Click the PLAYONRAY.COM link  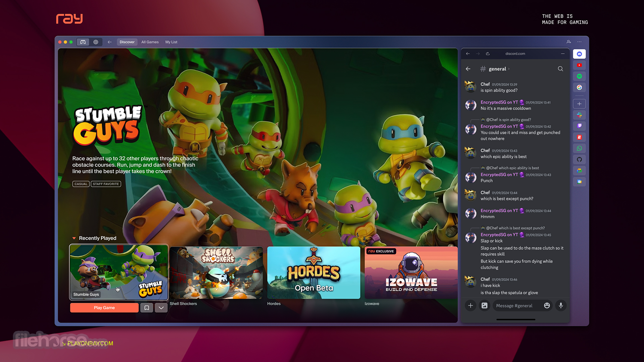pyautogui.click(x=90, y=344)
